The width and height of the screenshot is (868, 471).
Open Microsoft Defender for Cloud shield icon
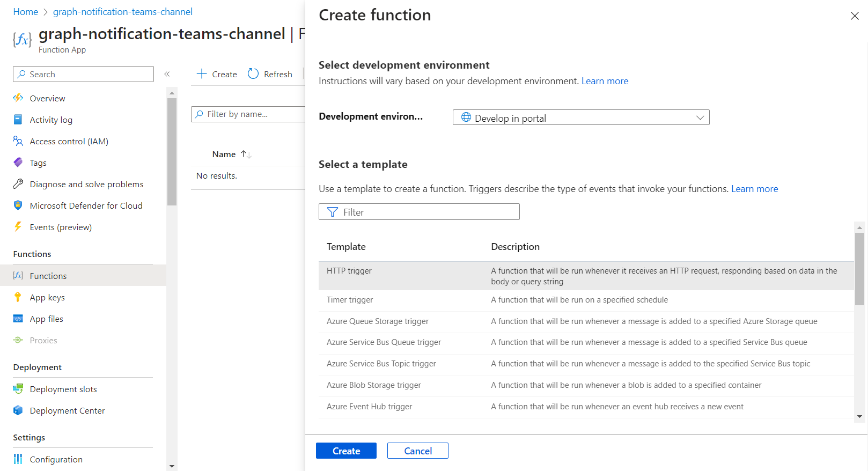click(x=18, y=205)
